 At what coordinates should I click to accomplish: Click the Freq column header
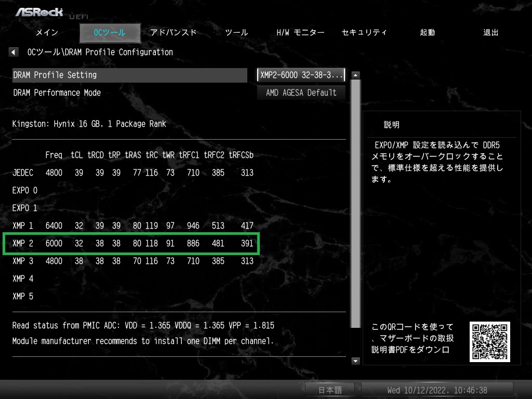(54, 155)
